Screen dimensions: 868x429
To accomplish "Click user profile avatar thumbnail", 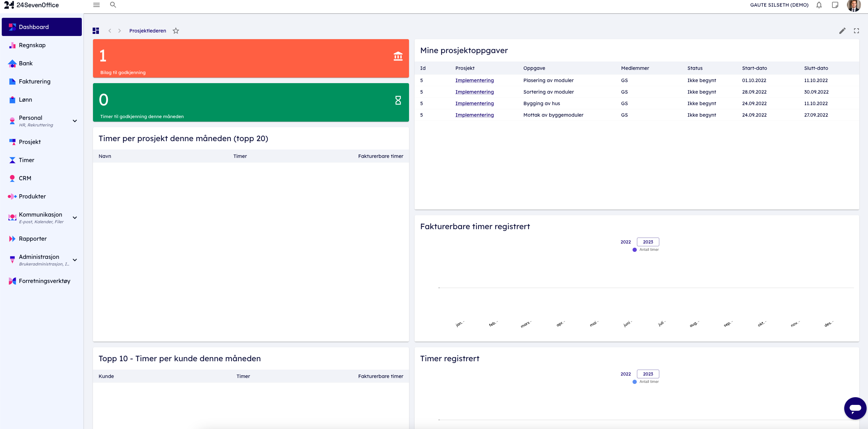I will tap(853, 5).
